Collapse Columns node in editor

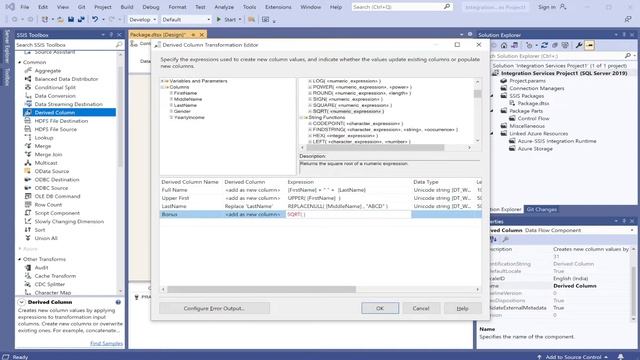[163, 87]
